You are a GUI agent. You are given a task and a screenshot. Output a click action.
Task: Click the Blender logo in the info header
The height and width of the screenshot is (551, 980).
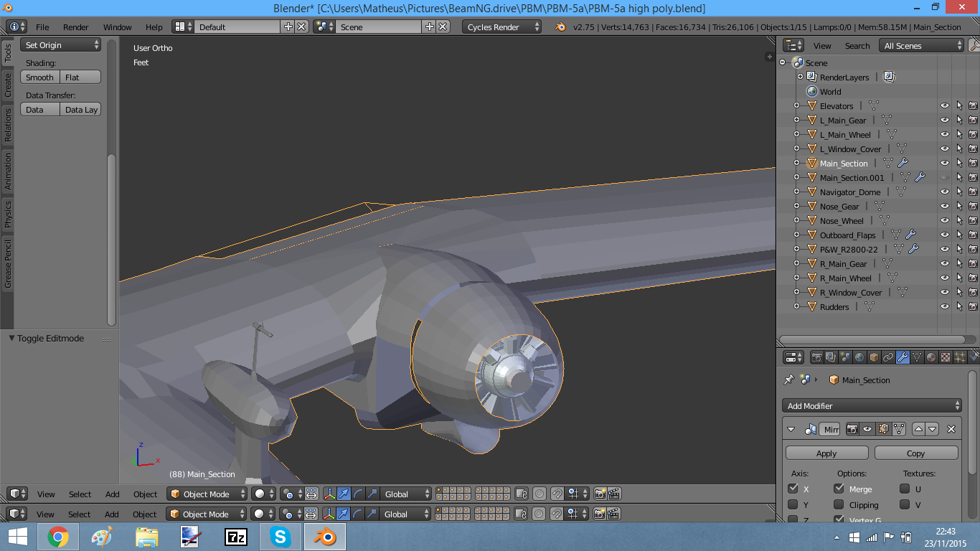[560, 27]
